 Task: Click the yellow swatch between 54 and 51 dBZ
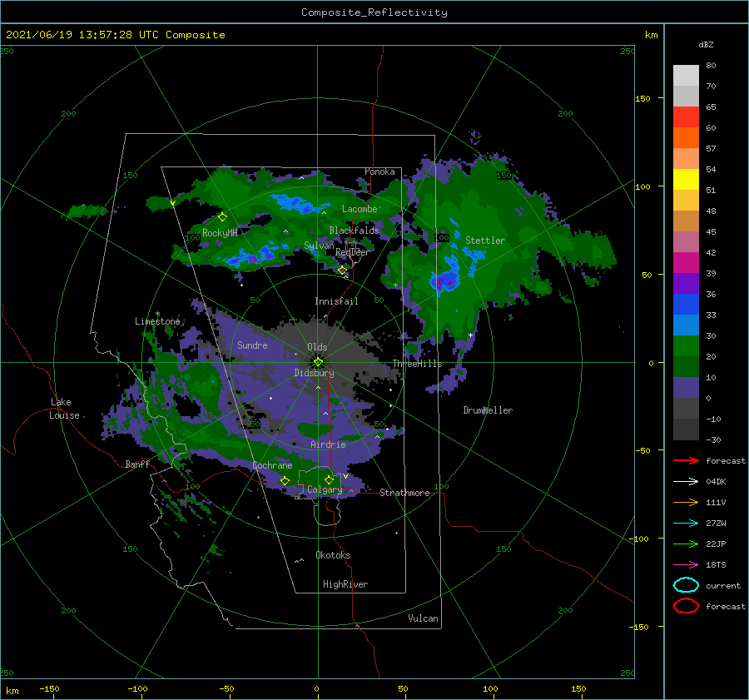[x=686, y=180]
